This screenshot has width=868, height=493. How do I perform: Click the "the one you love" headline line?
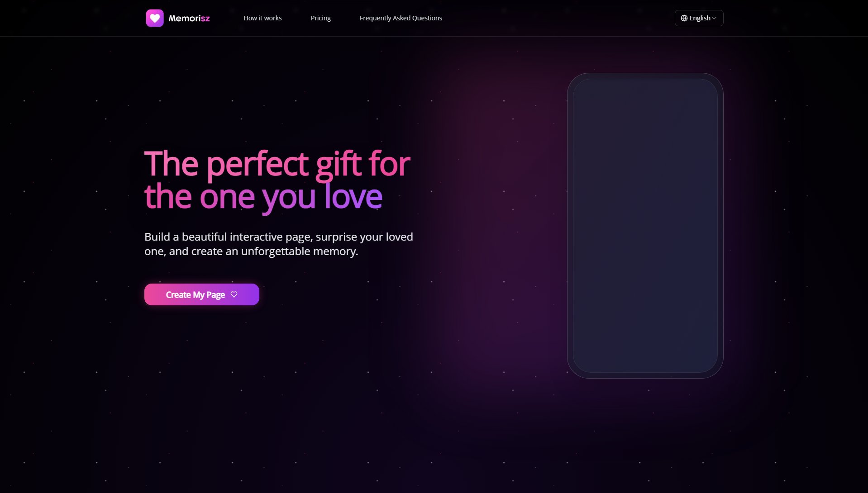click(x=263, y=197)
